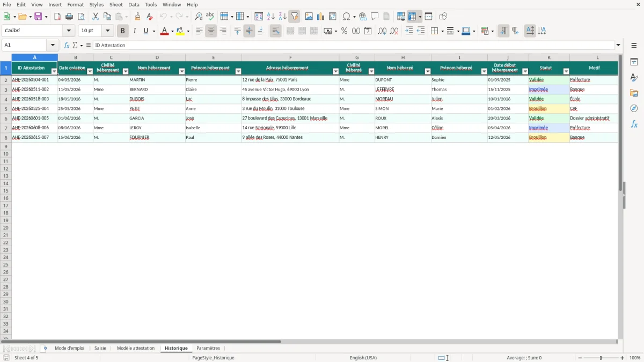This screenshot has width=644, height=362.
Task: Insert Special Character omega icon
Action: 347,17
